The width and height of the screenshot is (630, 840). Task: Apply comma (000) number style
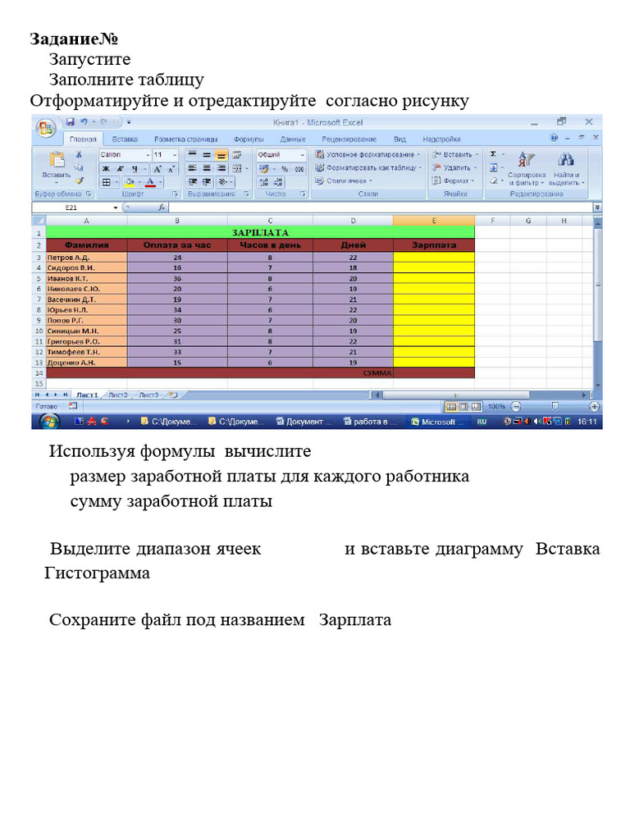click(299, 169)
